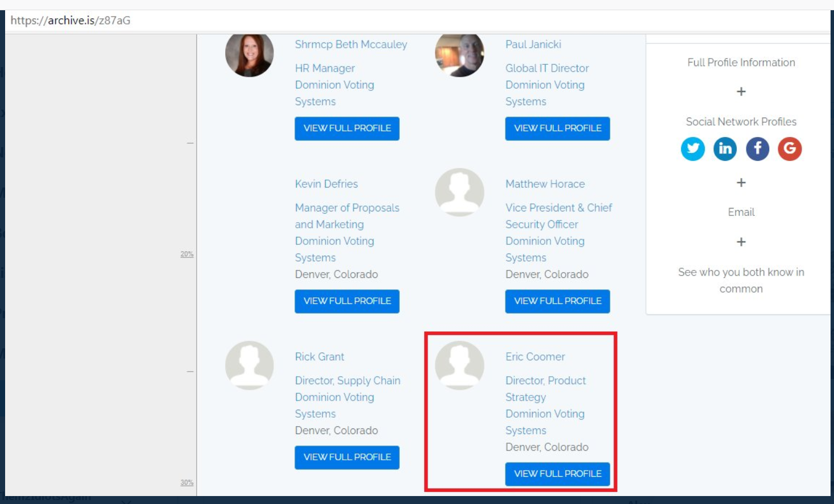Click the HR Manager title link
Image resolution: width=834 pixels, height=504 pixels.
coord(325,68)
